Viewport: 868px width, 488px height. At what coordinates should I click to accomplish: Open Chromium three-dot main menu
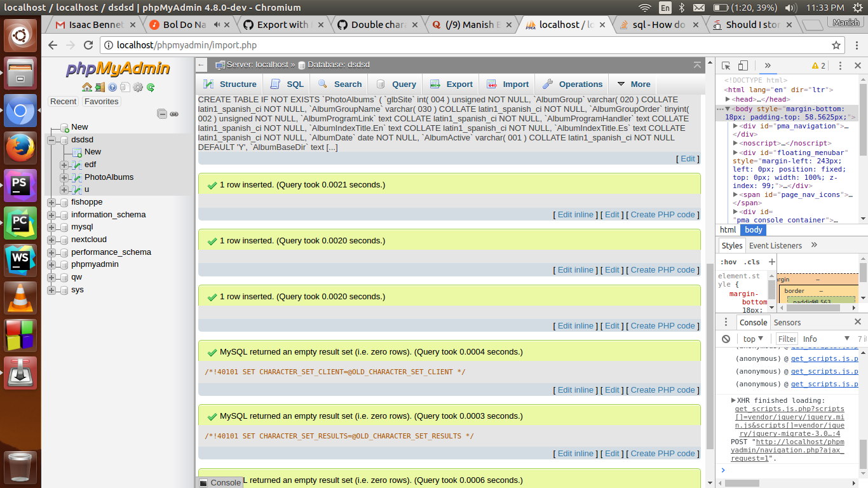click(855, 45)
